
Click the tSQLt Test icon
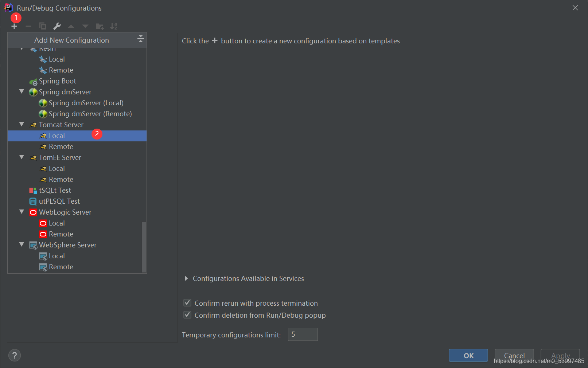(33, 191)
